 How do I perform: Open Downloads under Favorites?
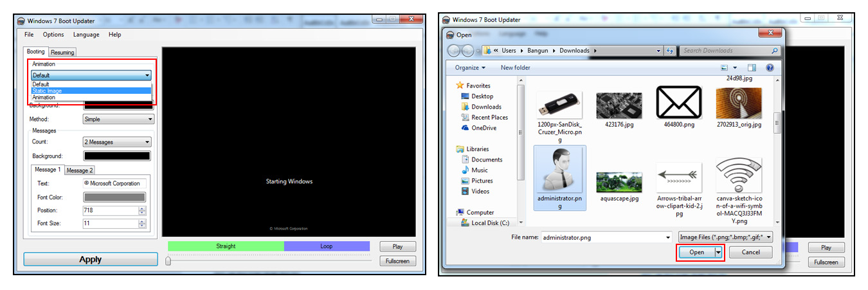pyautogui.click(x=486, y=107)
